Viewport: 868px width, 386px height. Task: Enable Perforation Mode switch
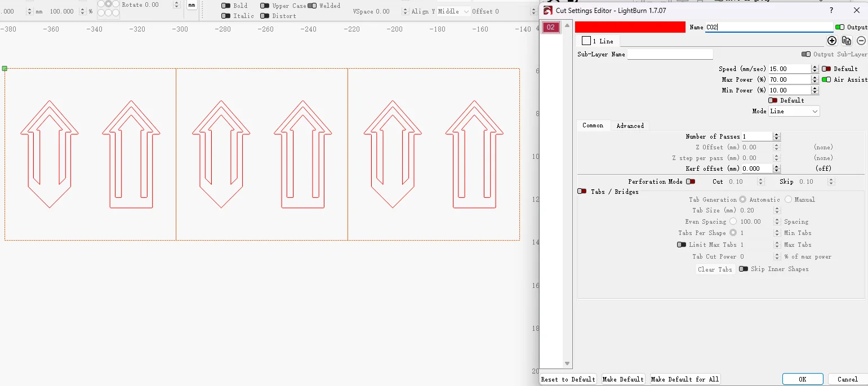(691, 181)
